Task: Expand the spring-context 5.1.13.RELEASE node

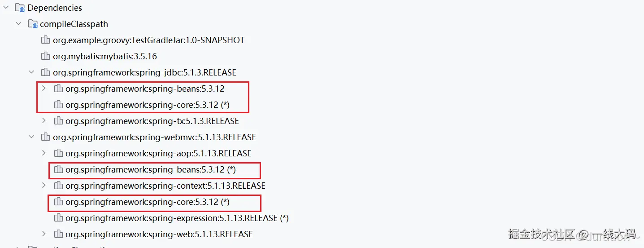Action: coord(44,186)
